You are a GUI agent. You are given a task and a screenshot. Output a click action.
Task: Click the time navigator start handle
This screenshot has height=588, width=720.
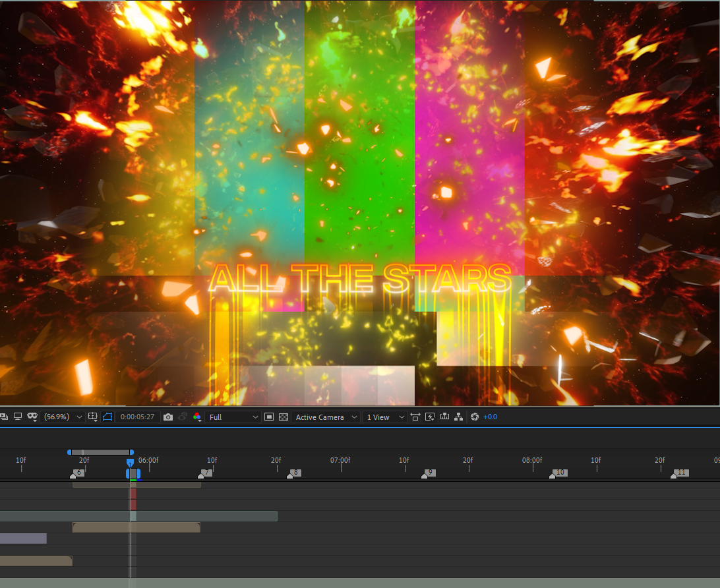(x=69, y=452)
